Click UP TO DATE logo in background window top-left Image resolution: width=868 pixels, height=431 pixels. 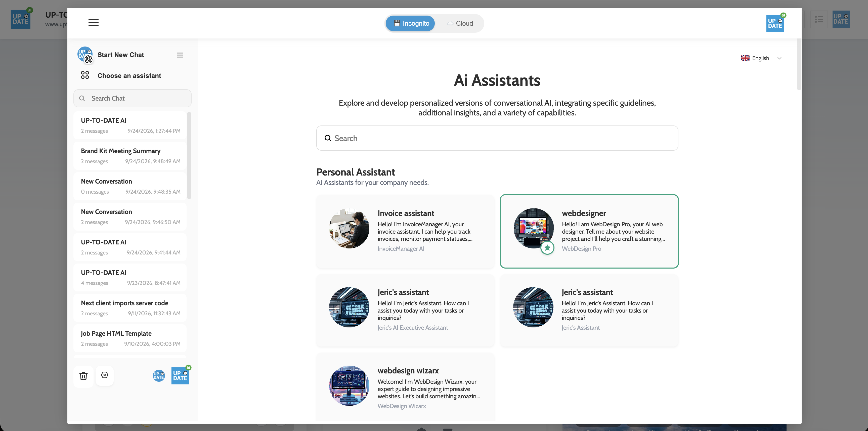click(21, 19)
